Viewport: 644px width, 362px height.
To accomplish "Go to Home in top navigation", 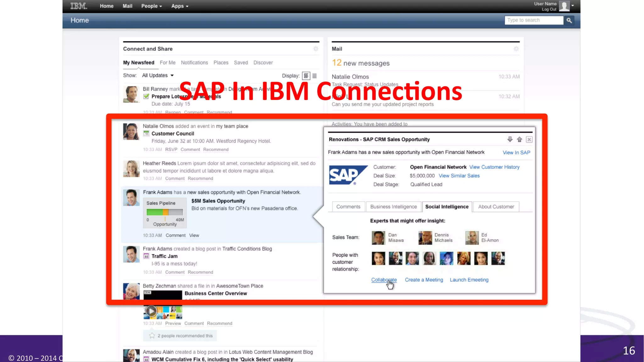I will pos(107,6).
